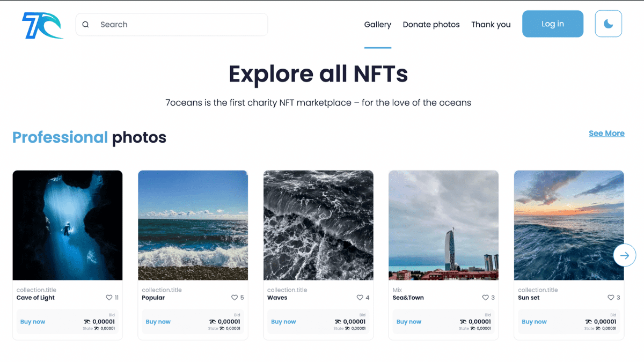The width and height of the screenshot is (644, 362).
Task: Click the search magnifier icon
Action: 86,25
